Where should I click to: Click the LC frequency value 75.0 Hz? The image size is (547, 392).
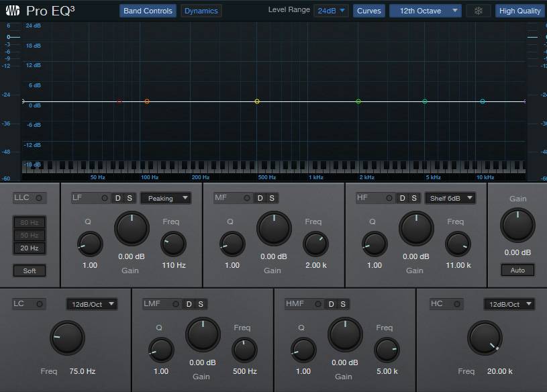(x=83, y=371)
